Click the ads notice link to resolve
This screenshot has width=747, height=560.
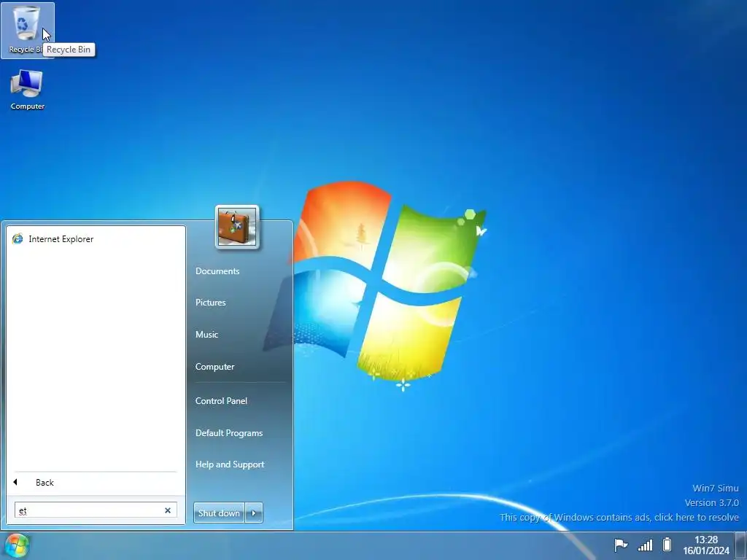(x=619, y=517)
